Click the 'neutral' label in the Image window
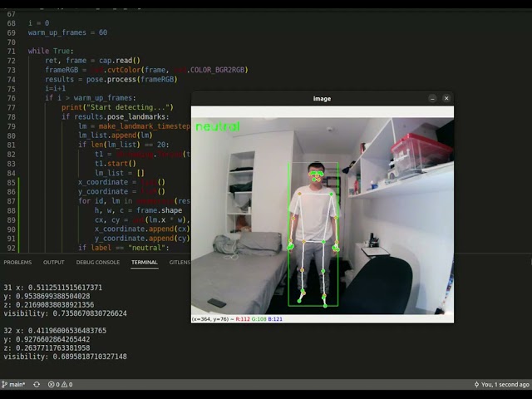 pos(218,126)
